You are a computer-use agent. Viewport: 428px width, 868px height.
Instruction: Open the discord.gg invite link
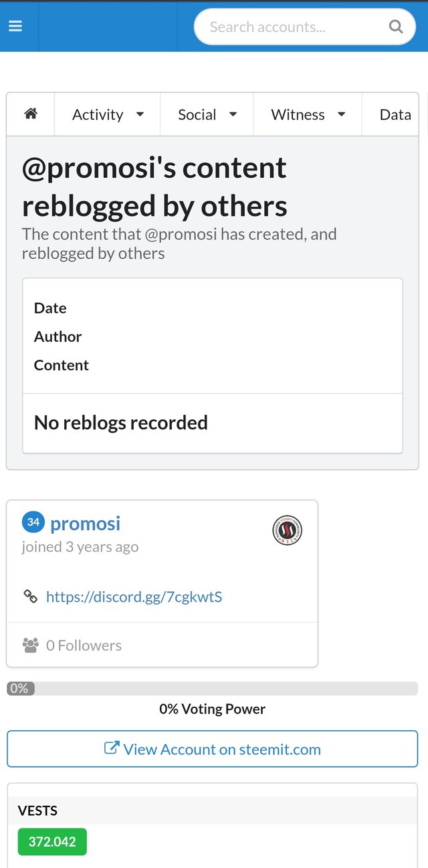(x=134, y=596)
